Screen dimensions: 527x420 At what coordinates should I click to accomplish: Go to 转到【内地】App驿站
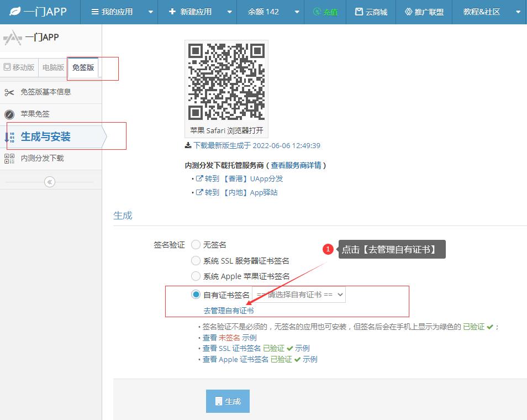[241, 193]
